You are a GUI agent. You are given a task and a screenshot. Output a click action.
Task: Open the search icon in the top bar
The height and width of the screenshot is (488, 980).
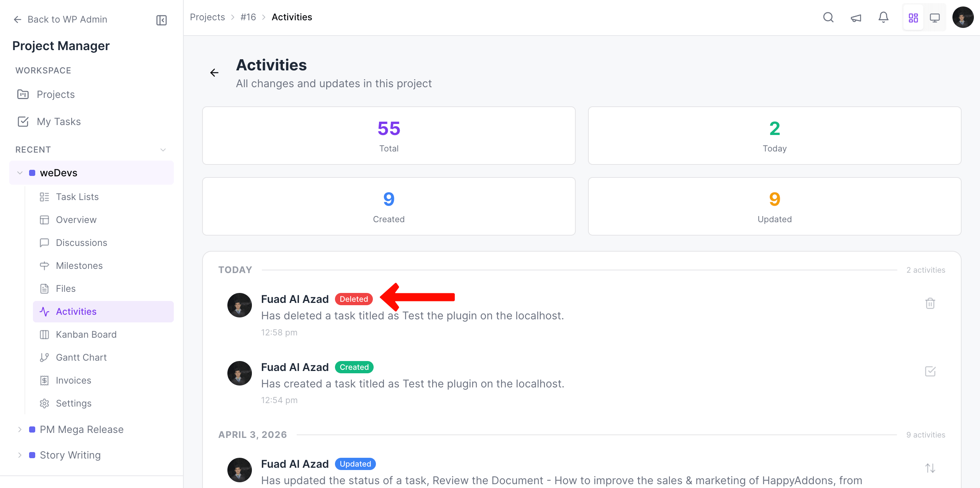coord(828,17)
